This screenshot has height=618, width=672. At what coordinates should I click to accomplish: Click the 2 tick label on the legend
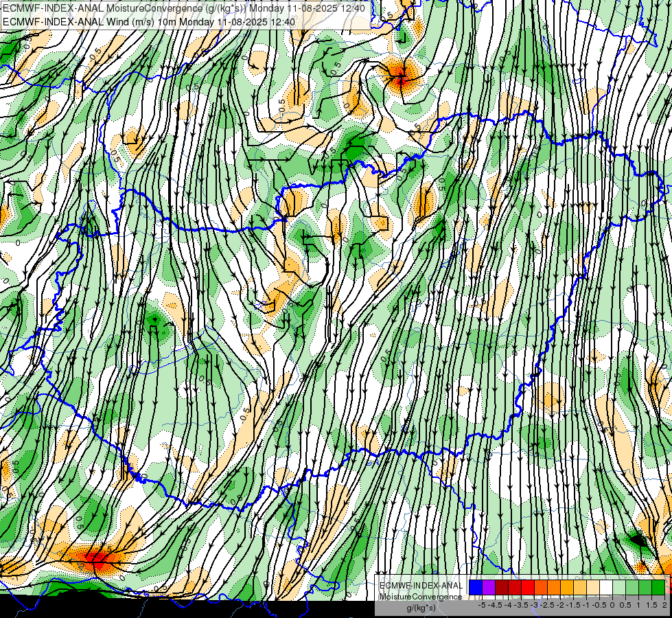pyautogui.click(x=664, y=605)
